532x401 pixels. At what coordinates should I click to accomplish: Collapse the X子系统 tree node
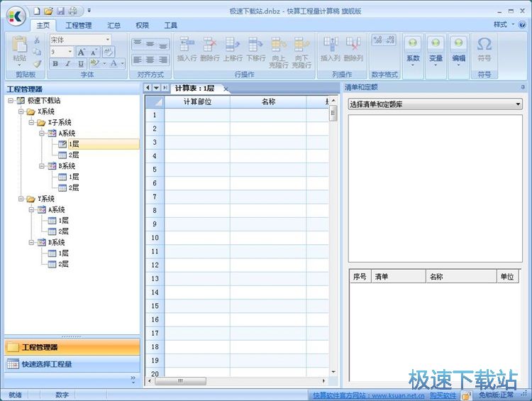tap(31, 122)
